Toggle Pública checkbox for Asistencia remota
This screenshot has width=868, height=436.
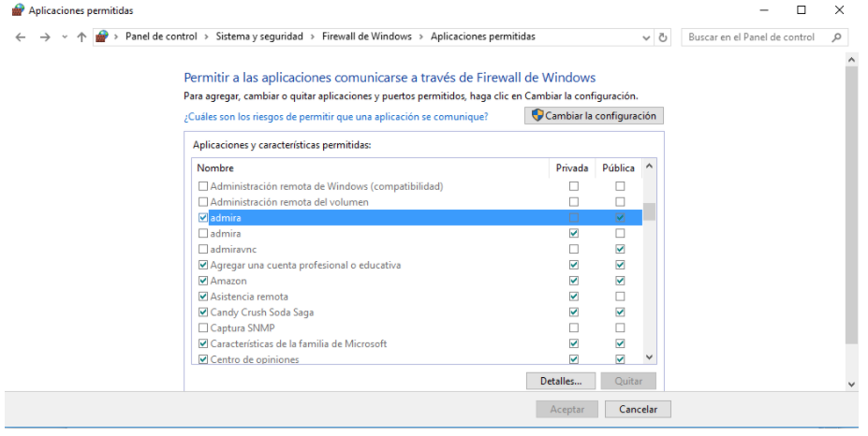click(620, 297)
